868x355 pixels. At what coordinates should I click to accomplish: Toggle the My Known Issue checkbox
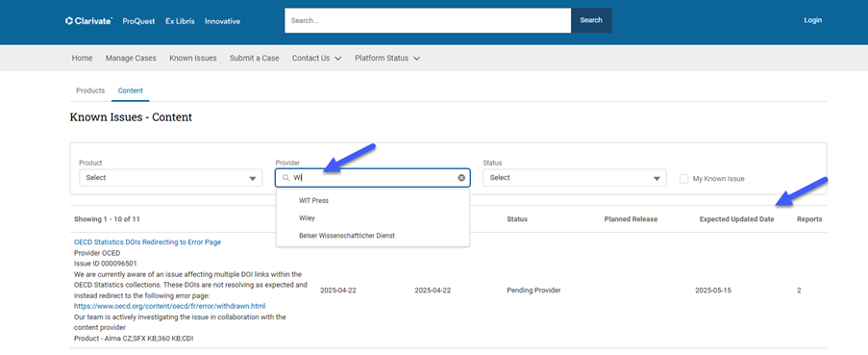684,179
